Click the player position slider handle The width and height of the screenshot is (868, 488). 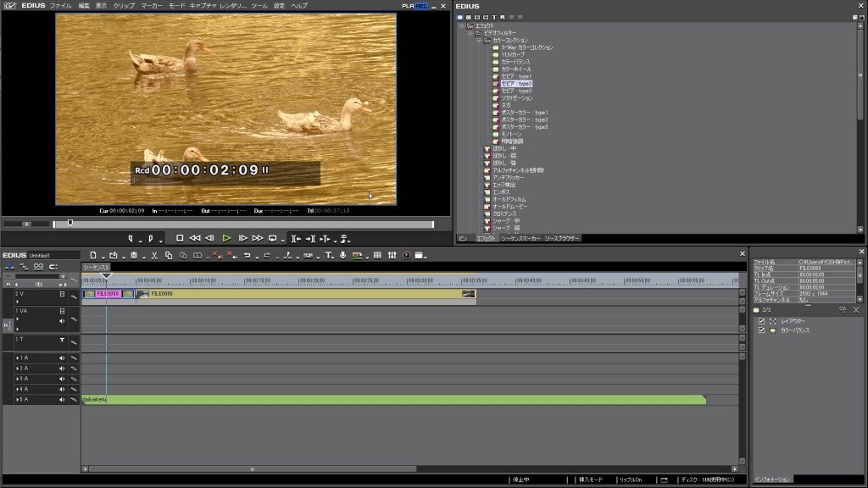[70, 223]
